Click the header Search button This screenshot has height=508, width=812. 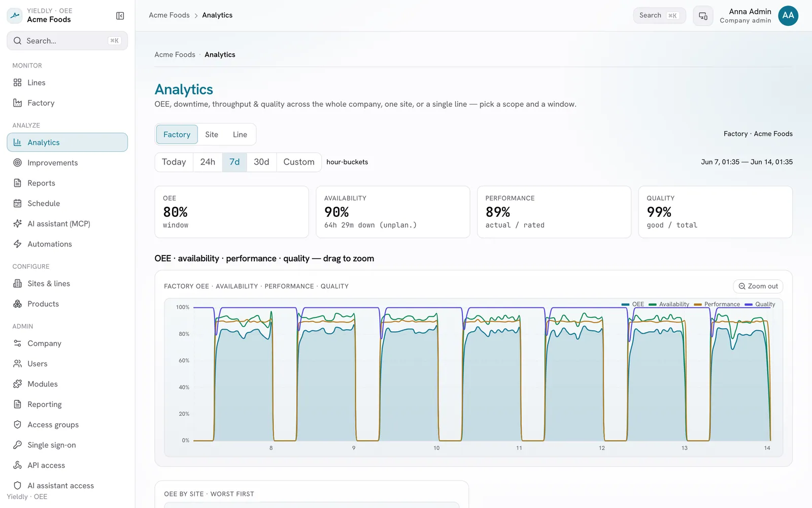point(659,16)
